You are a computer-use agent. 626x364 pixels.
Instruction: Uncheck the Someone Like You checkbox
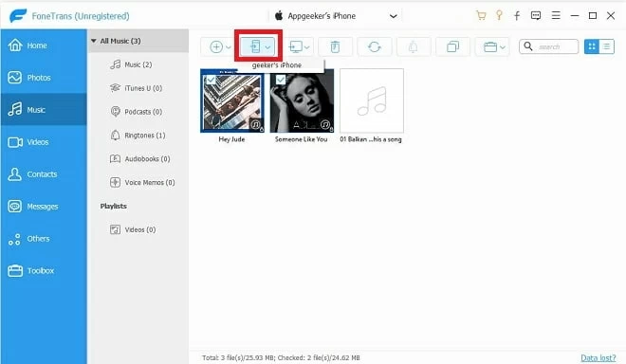[x=280, y=80]
